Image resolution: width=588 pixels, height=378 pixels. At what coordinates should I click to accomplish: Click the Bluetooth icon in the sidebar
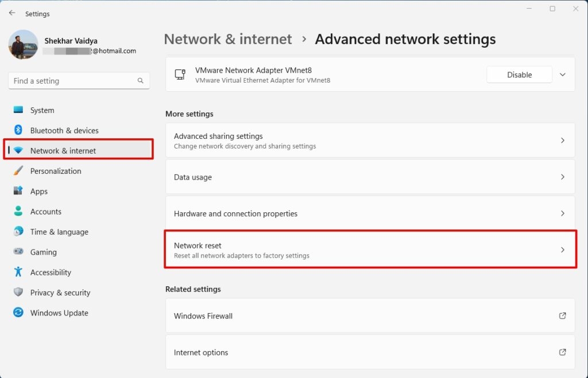coord(18,130)
